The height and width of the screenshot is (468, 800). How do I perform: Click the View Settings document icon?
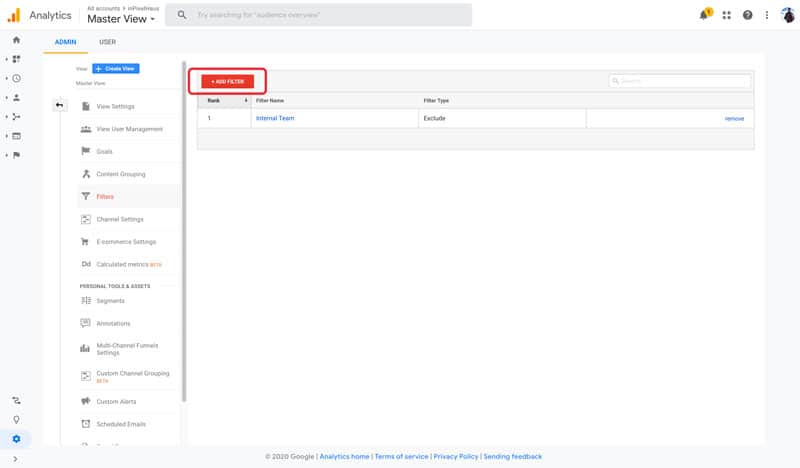(86, 106)
